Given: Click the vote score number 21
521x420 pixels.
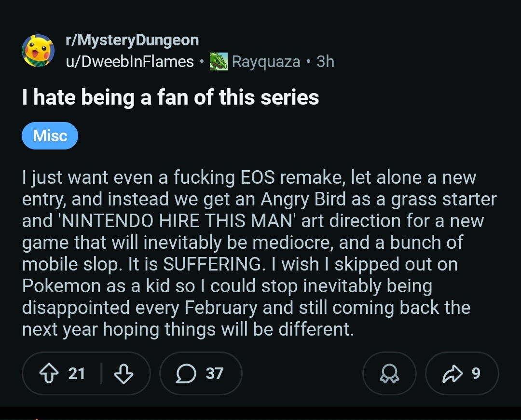Looking at the screenshot, I should pos(77,374).
